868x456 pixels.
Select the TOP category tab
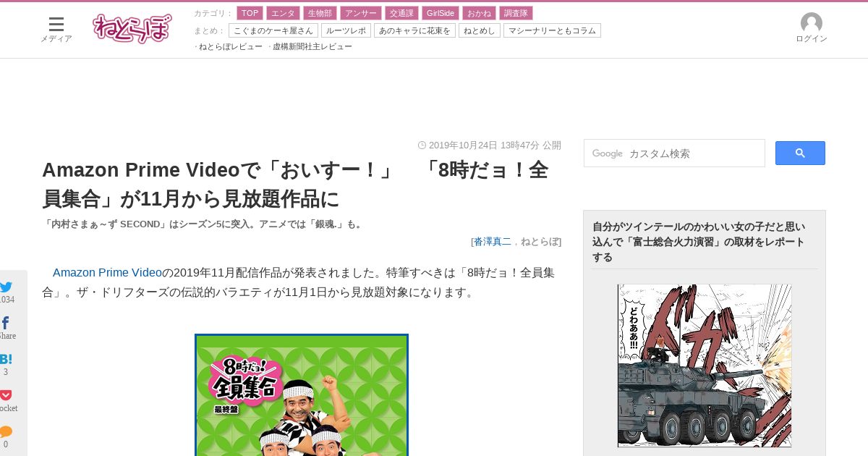pyautogui.click(x=250, y=13)
